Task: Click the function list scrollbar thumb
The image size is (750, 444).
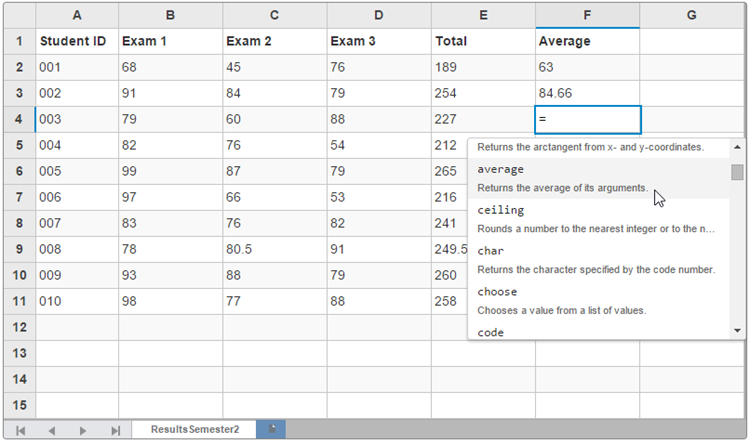Action: click(737, 172)
